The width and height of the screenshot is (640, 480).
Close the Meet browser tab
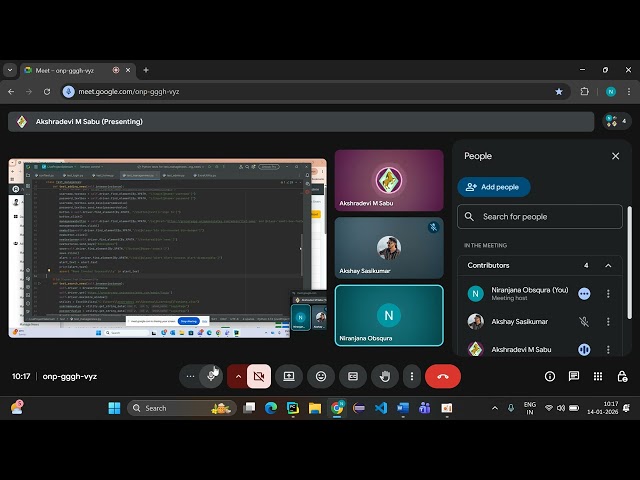pos(128,70)
